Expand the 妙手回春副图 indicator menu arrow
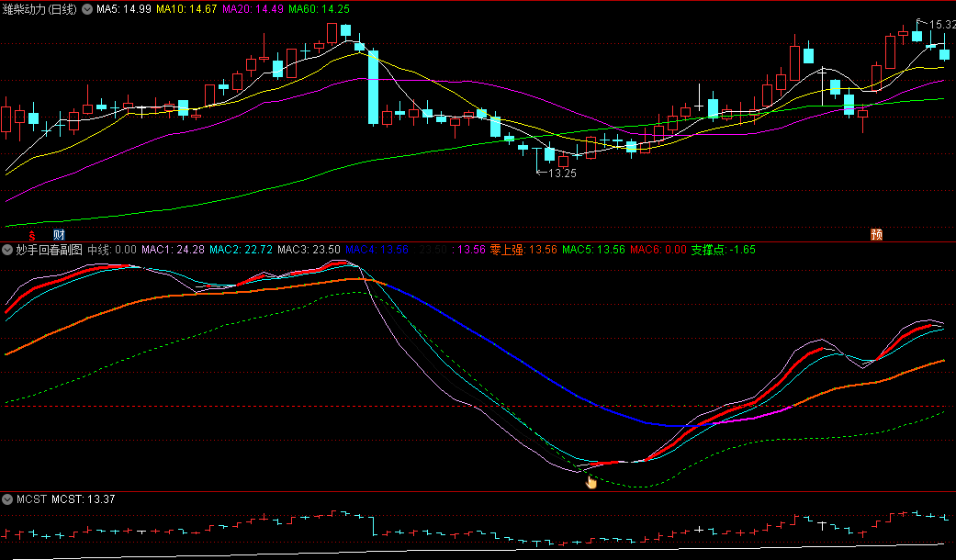This screenshot has height=560, width=956. (x=7, y=250)
